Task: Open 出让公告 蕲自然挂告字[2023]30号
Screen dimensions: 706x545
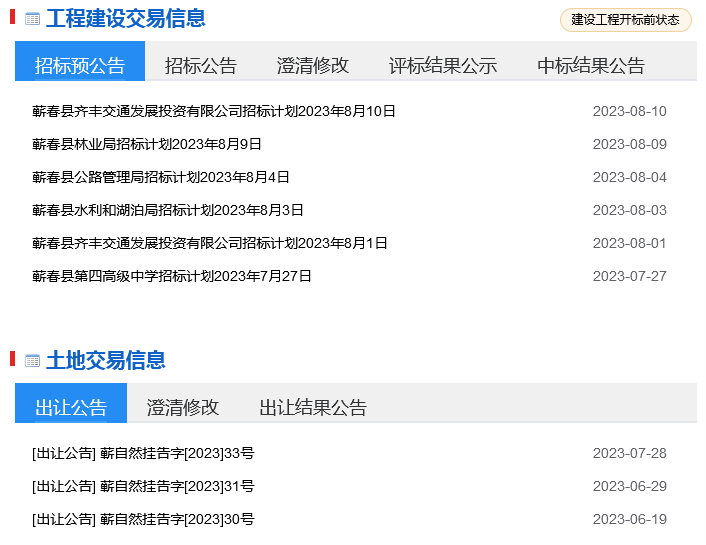Action: pos(143,519)
